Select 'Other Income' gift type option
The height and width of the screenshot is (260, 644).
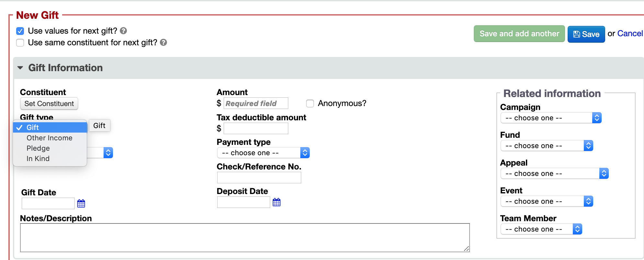[49, 138]
